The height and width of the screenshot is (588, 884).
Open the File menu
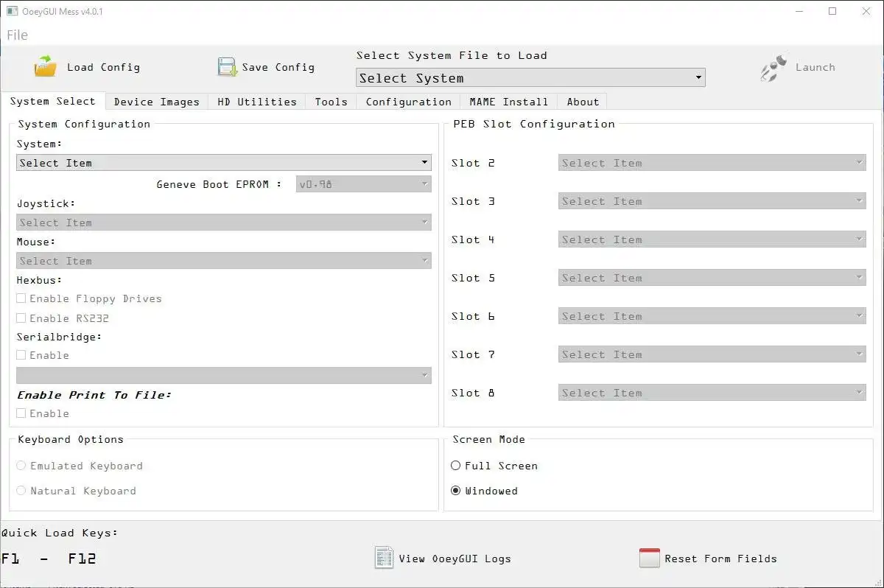17,35
